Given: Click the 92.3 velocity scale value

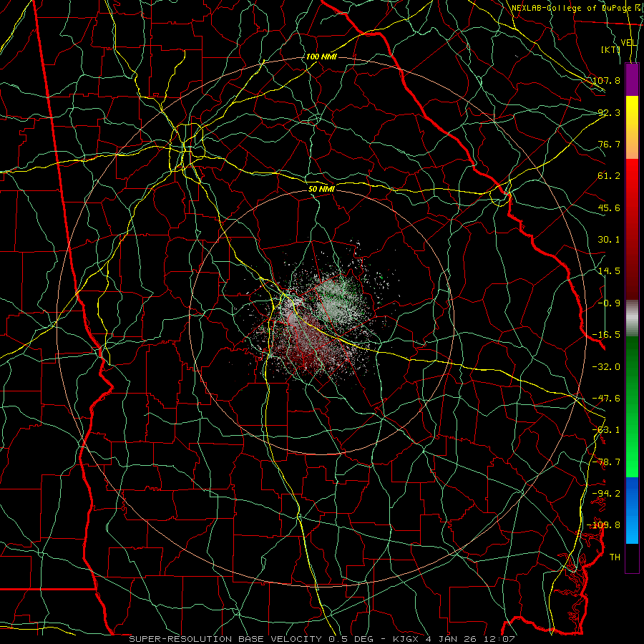Looking at the screenshot, I should click(609, 112).
